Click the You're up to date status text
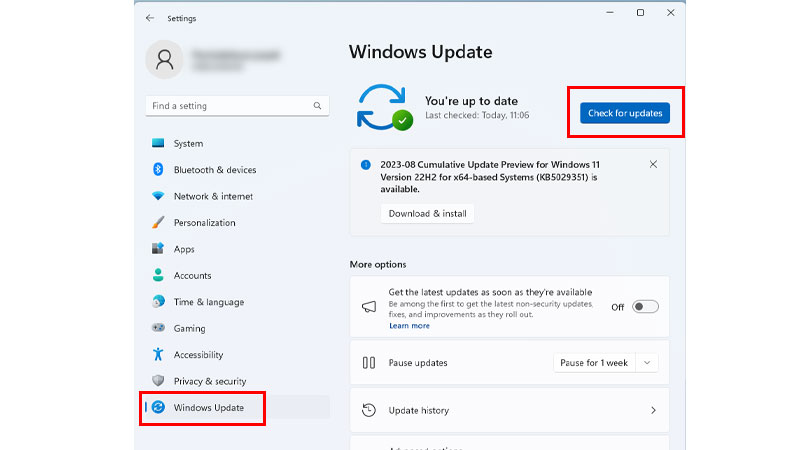 (x=471, y=101)
